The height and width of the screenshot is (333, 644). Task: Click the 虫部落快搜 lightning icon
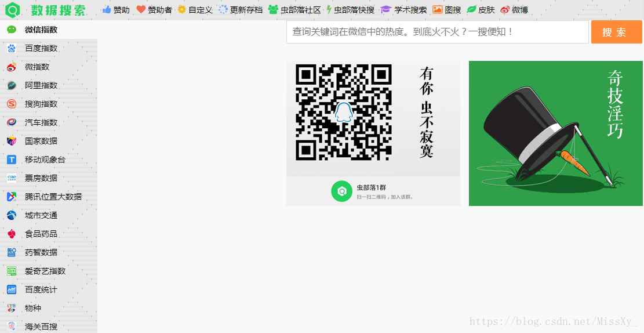click(329, 9)
